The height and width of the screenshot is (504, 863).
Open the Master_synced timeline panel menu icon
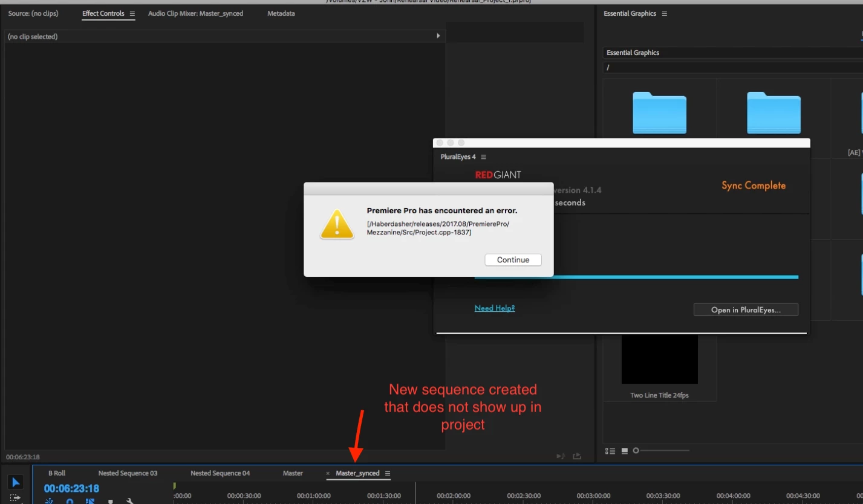[388, 473]
